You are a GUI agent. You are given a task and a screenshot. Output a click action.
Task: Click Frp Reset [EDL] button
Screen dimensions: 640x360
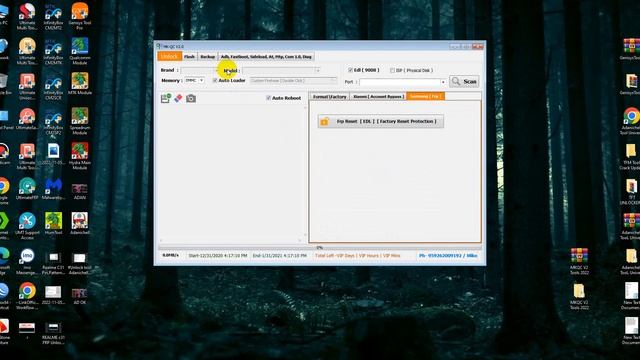coord(381,121)
